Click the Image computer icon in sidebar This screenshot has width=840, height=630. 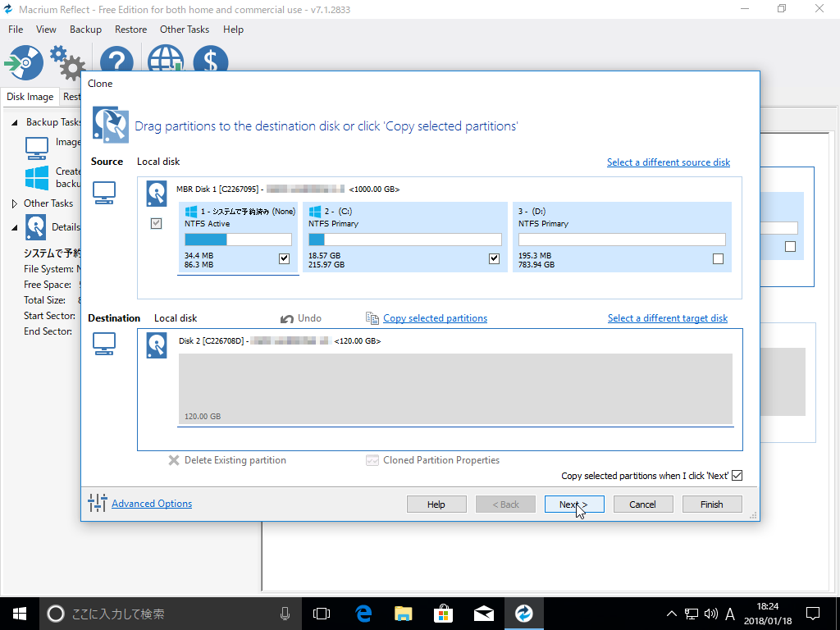[37, 148]
